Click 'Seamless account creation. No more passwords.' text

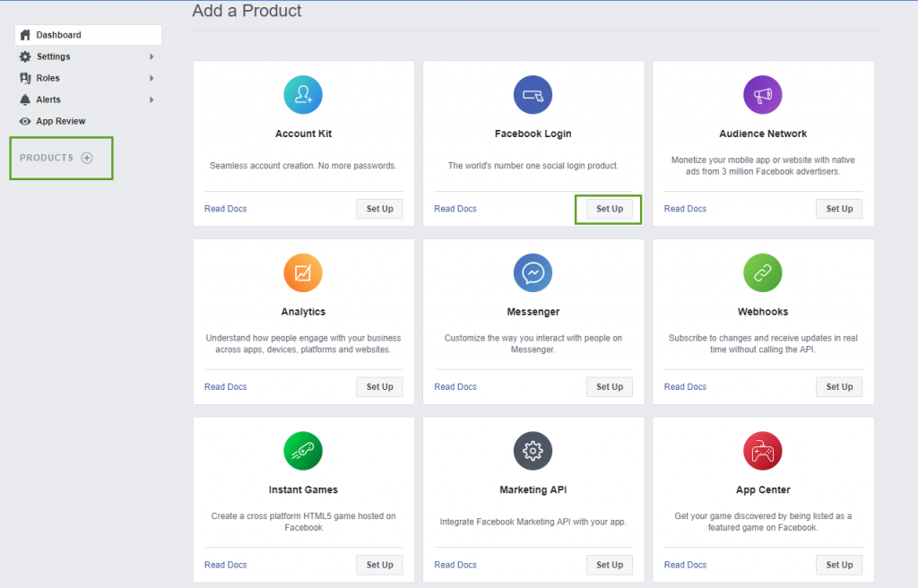(303, 166)
